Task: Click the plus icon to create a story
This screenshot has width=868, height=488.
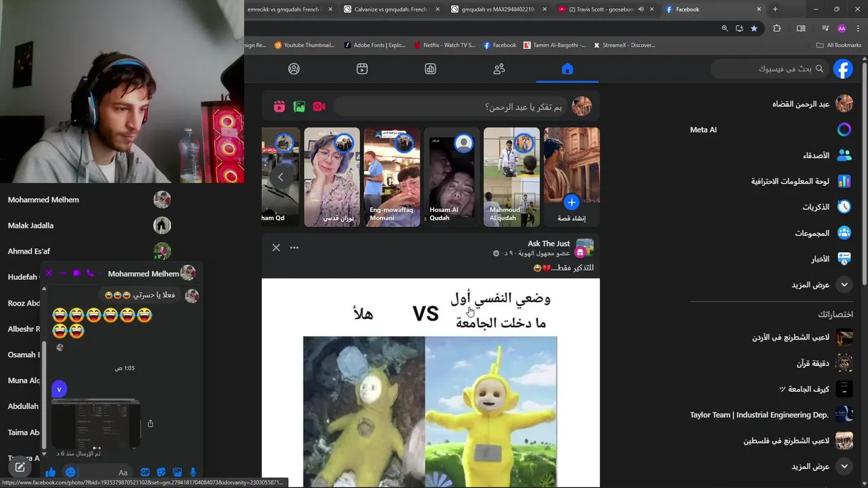Action: [571, 202]
